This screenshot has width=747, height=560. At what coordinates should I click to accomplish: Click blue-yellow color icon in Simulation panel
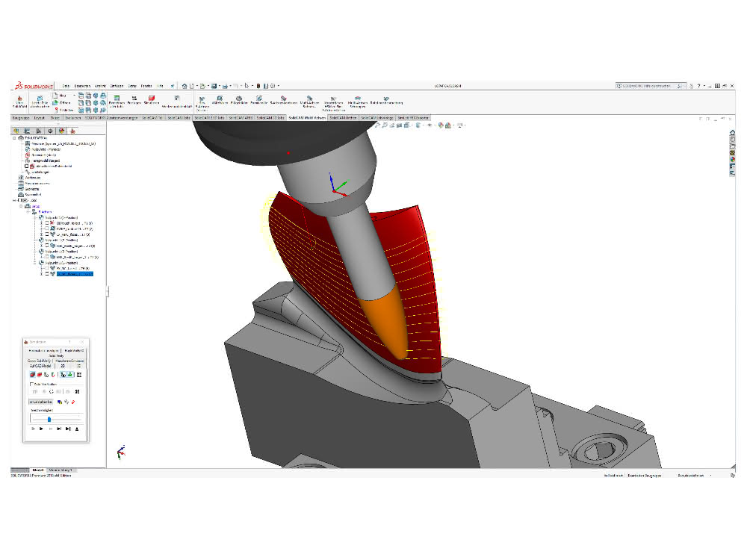pos(60,402)
